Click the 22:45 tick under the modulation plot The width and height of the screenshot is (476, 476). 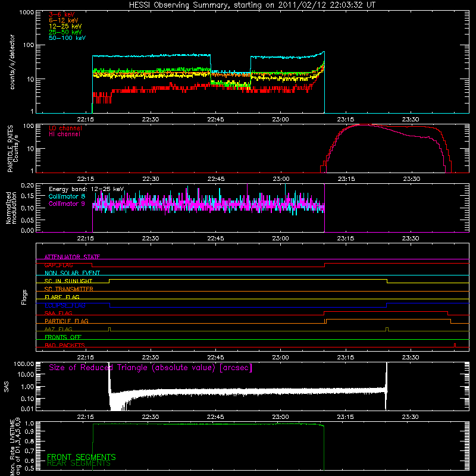pos(215,239)
